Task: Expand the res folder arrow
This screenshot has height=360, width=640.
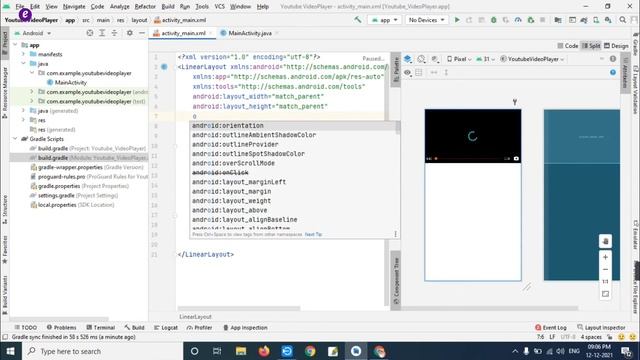Action: (x=23, y=120)
